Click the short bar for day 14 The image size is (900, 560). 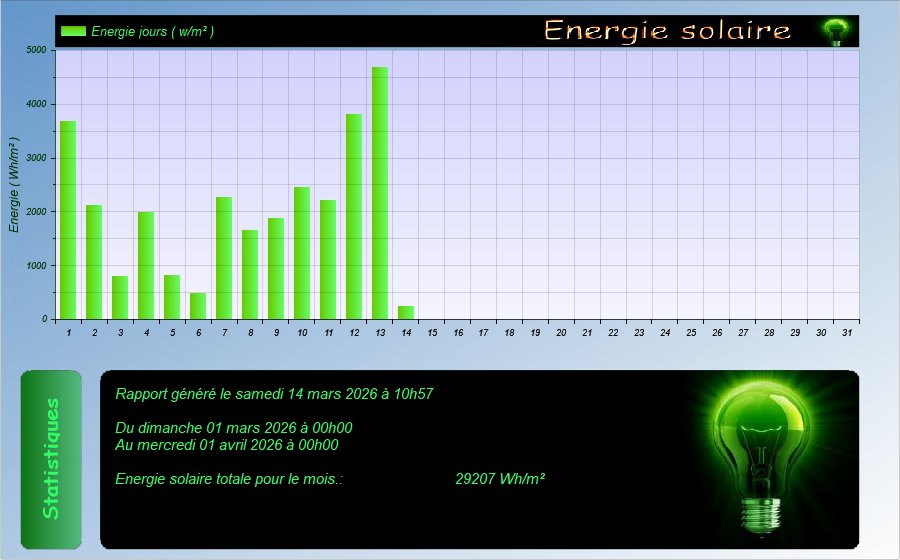tap(406, 313)
